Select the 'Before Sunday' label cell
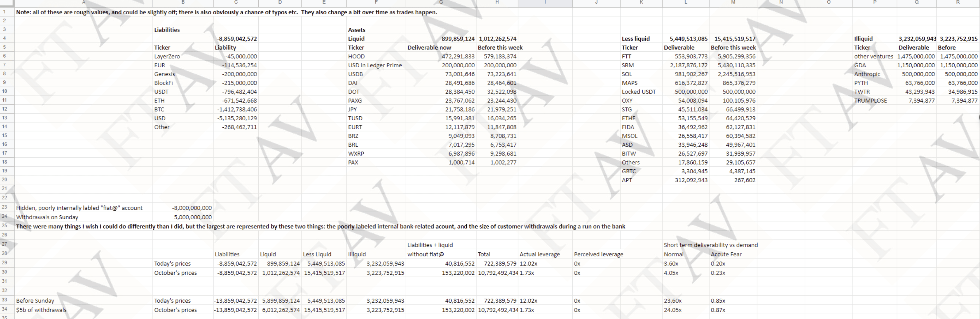980x319 pixels. (x=35, y=300)
